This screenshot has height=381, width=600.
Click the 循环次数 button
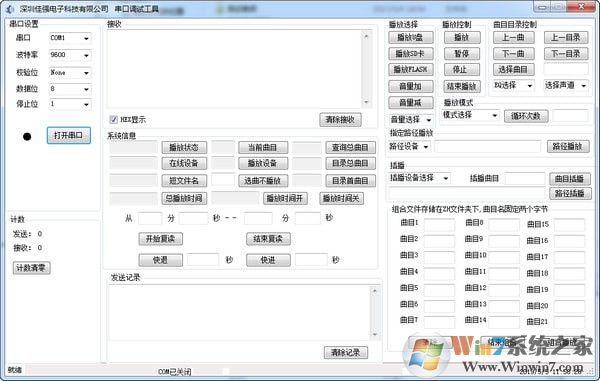tap(526, 116)
